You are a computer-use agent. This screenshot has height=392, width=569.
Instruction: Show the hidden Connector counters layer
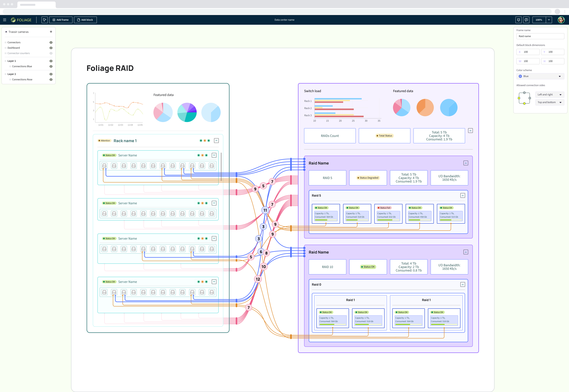51,53
